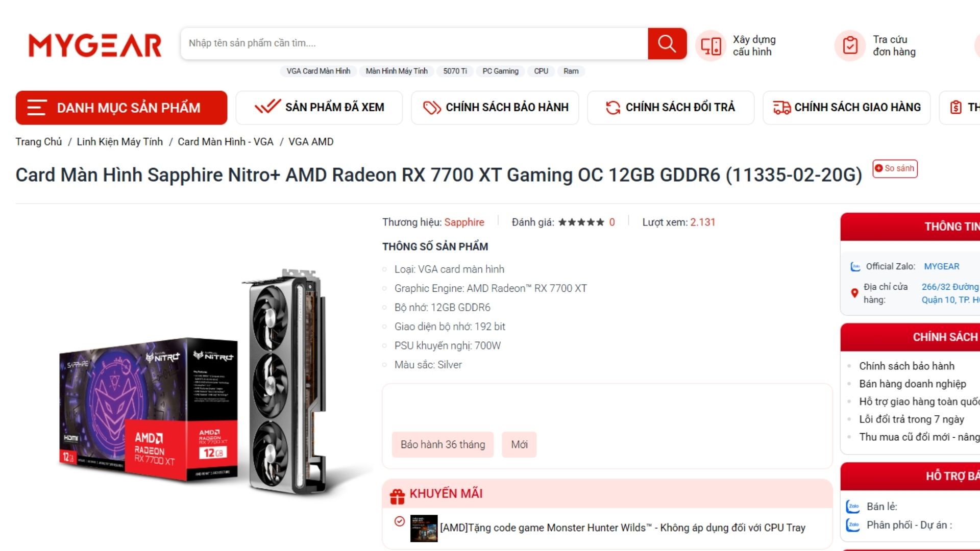Open the build configuration icon
The height and width of the screenshot is (551, 980).
point(710,46)
